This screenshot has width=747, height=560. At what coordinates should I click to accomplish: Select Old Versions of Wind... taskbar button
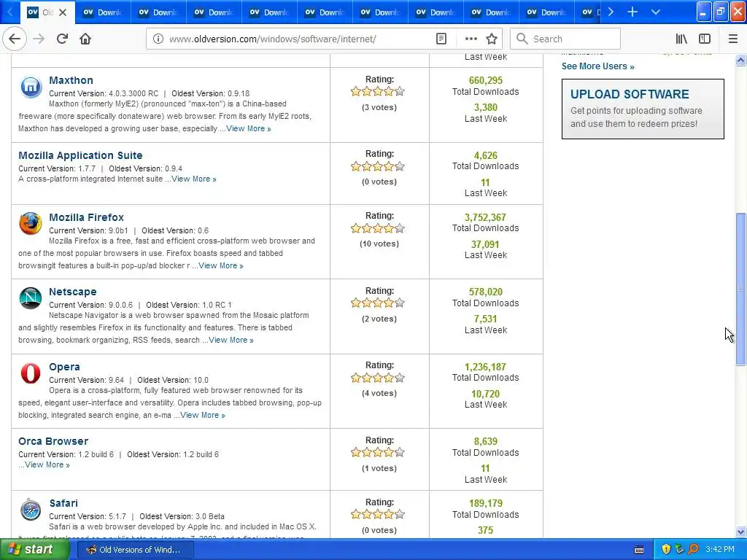(x=135, y=550)
